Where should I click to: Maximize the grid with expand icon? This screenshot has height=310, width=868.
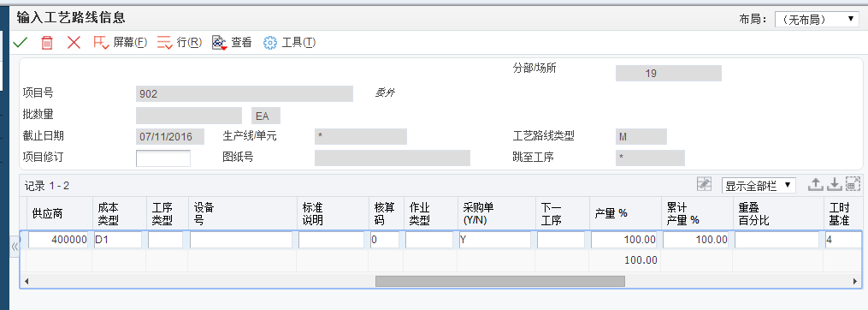853,185
